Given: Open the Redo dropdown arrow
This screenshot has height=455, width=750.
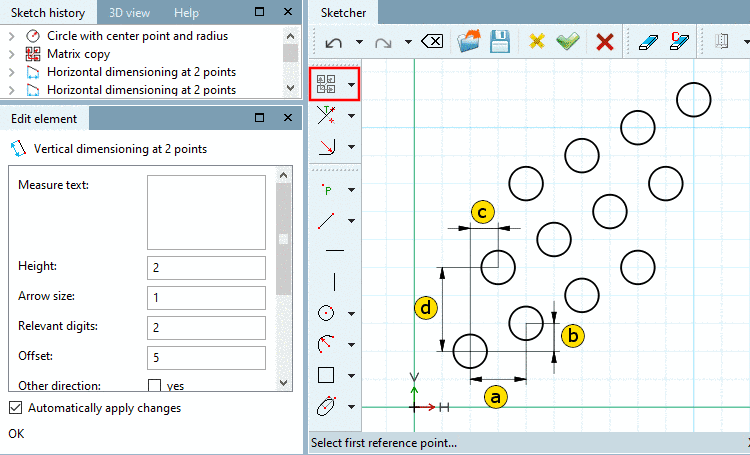Looking at the screenshot, I should pos(408,42).
